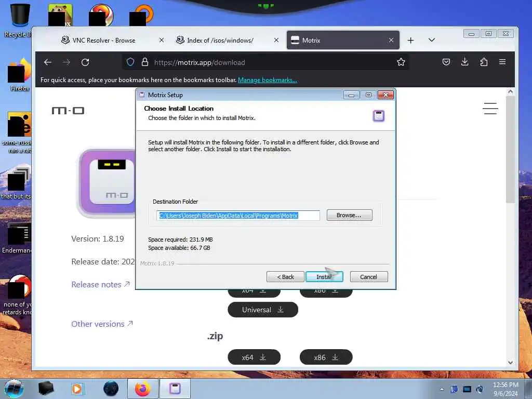Close the Motrix browser tab
The height and width of the screenshot is (399, 532).
391,40
